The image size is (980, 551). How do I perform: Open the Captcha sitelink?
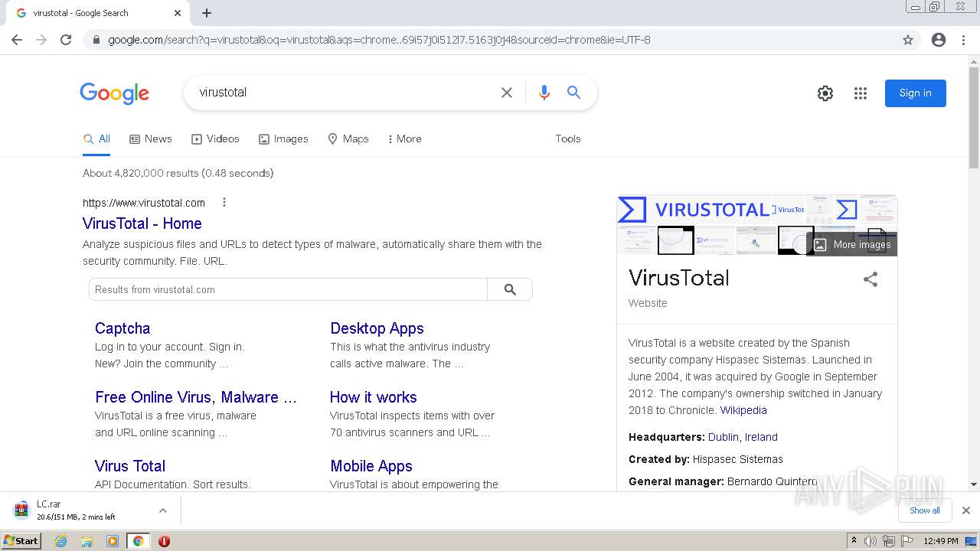point(122,328)
